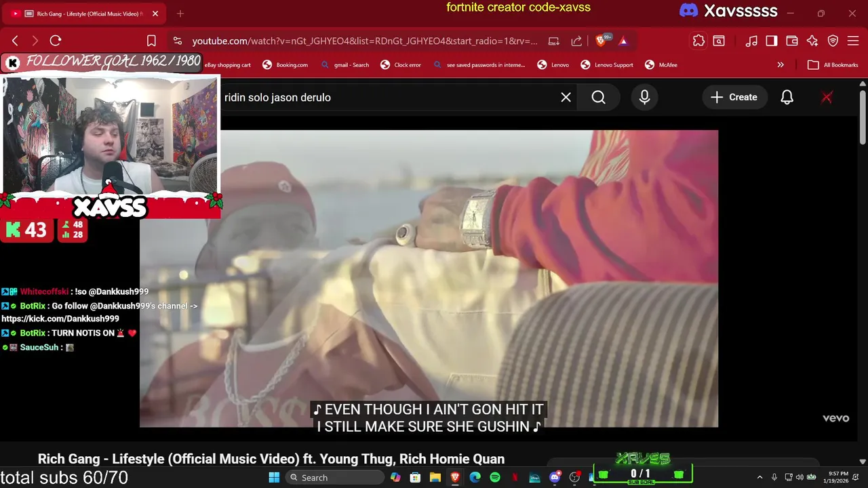Image resolution: width=868 pixels, height=488 pixels.
Task: Switch to Brave in taskbar
Action: (x=455, y=477)
